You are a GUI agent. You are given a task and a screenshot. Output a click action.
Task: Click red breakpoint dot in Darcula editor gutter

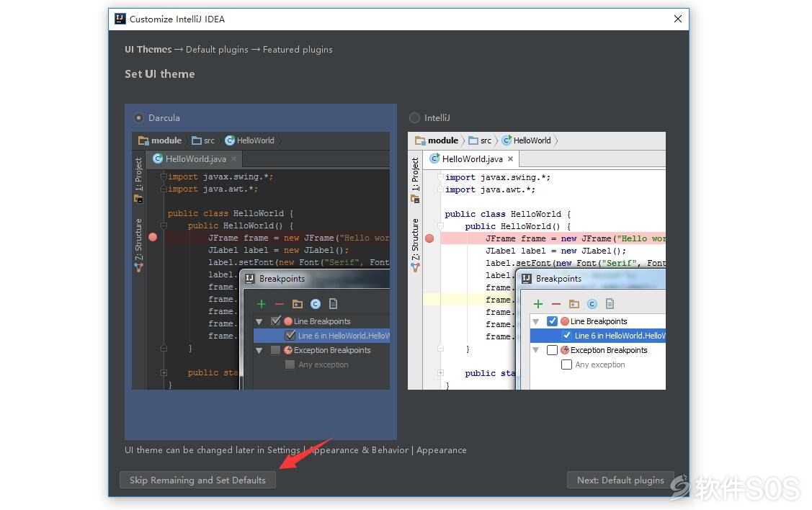coord(153,237)
